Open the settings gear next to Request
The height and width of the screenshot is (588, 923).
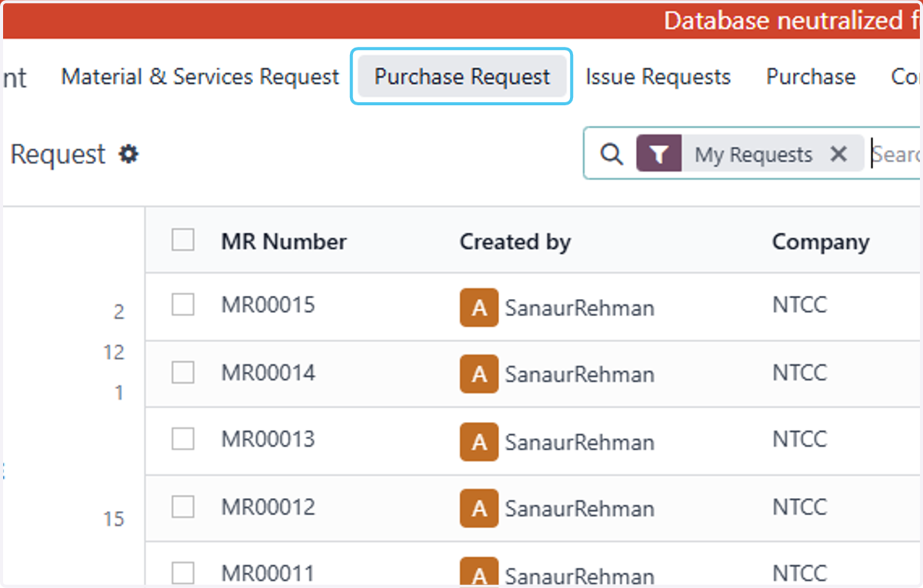coord(128,154)
